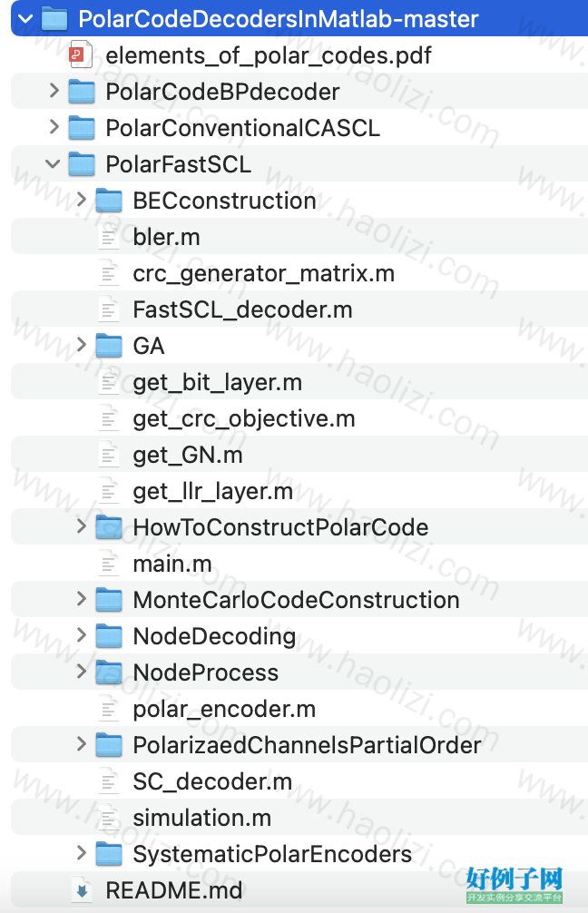Expand the SystematicPolarEncoders folder
588x913 pixels.
pos(82,853)
